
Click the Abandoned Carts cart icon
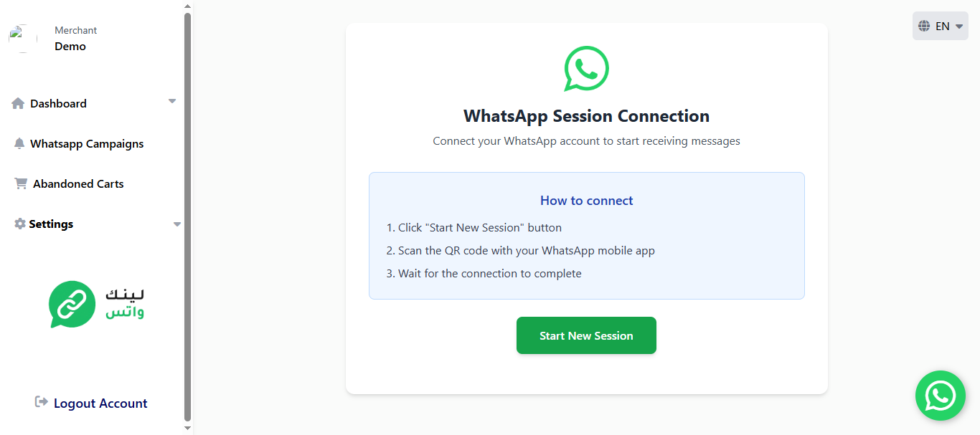[x=21, y=183]
